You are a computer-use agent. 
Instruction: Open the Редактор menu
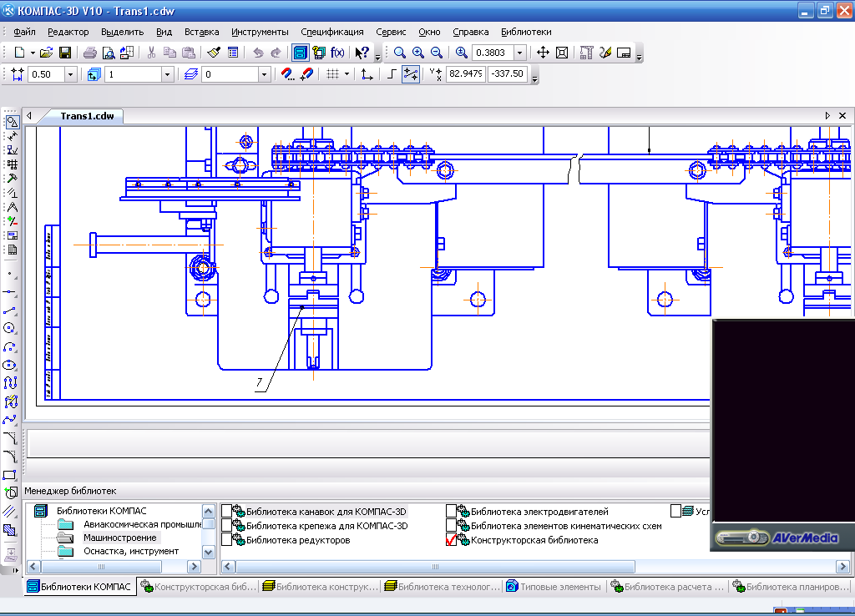pos(68,32)
